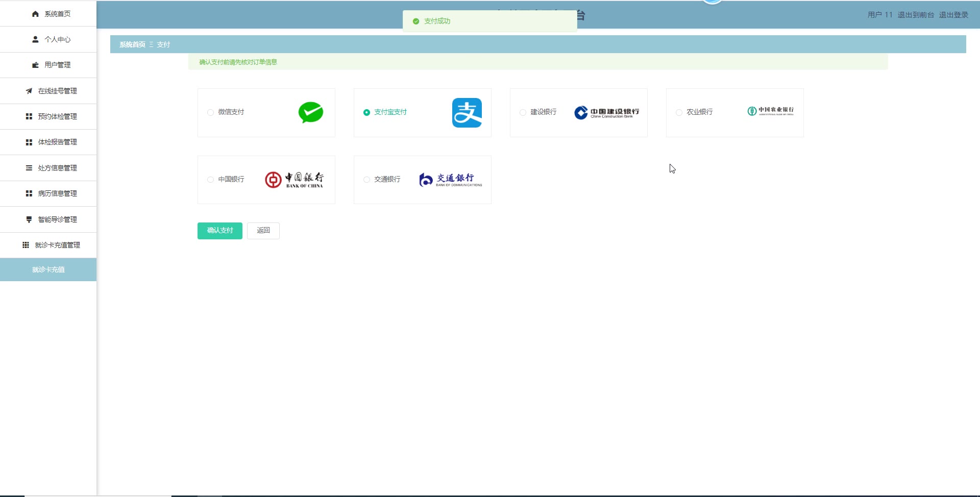Click the Alipay logo
This screenshot has height=497, width=980.
point(467,113)
